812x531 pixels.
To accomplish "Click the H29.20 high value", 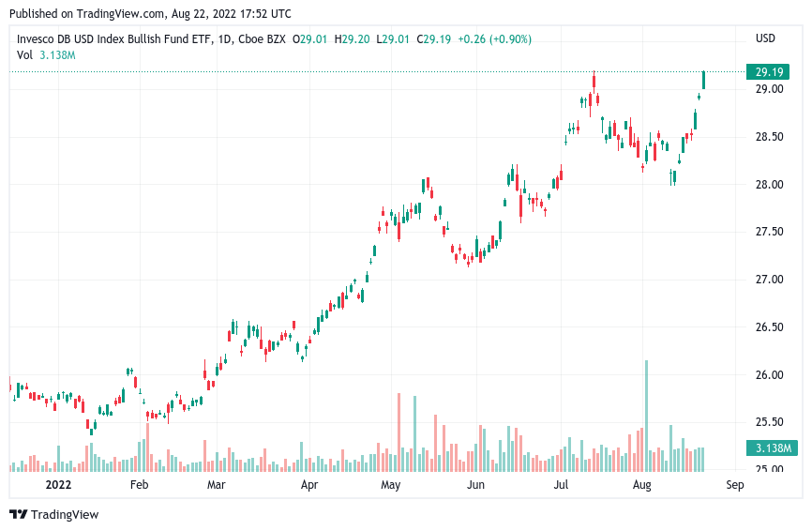I will [x=353, y=39].
